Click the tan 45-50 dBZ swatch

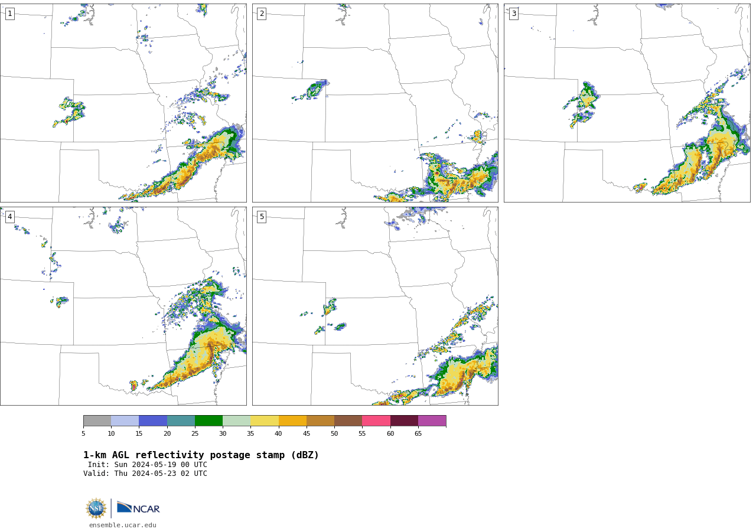coord(321,421)
